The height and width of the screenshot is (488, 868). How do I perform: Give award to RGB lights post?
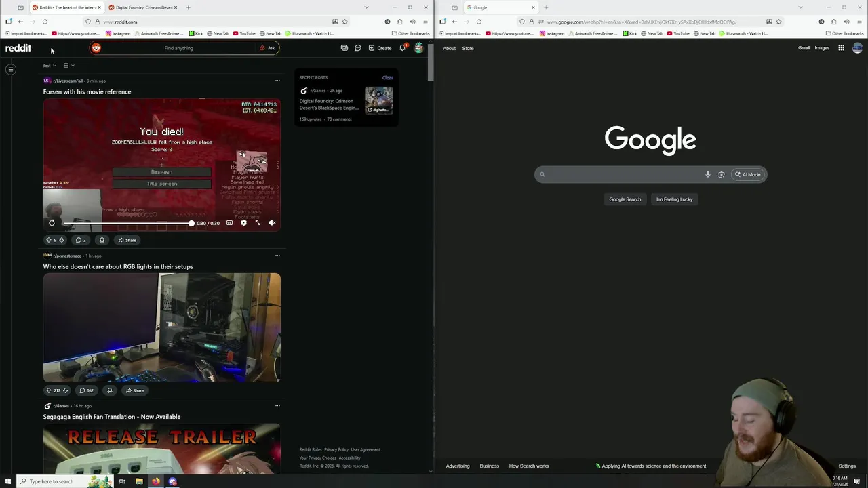[109, 390]
